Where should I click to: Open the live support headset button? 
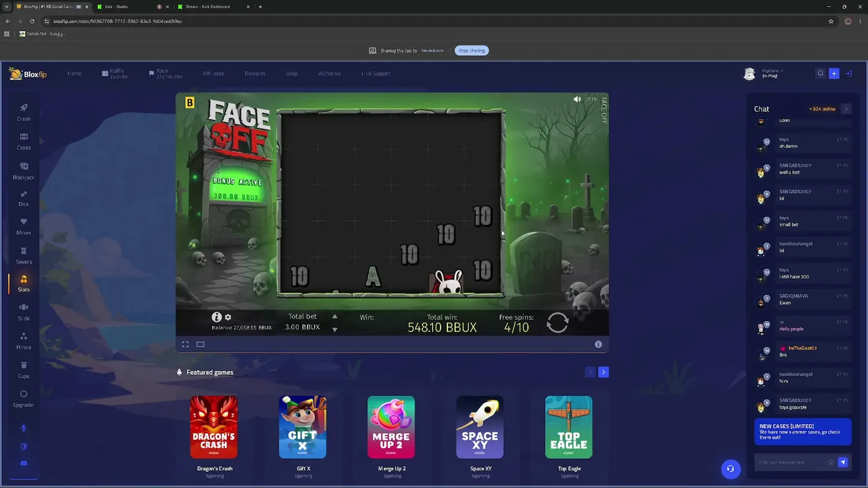tap(730, 468)
